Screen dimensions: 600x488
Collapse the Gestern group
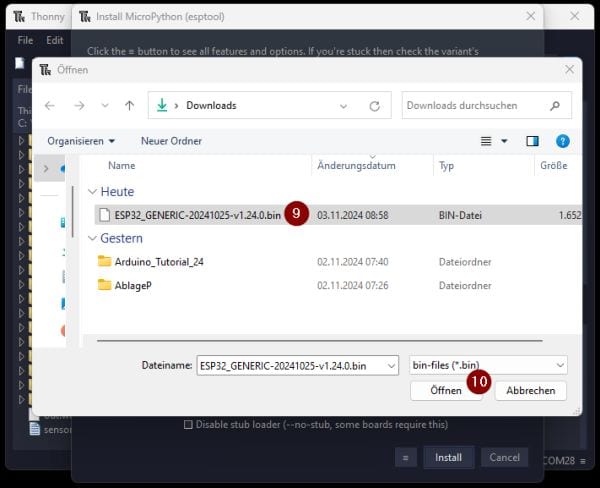tap(93, 238)
